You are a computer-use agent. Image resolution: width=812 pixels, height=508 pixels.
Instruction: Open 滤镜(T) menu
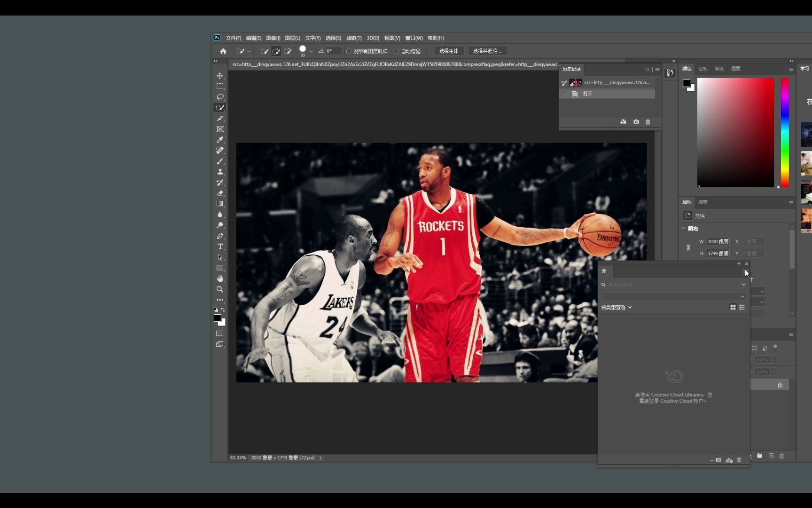point(354,38)
